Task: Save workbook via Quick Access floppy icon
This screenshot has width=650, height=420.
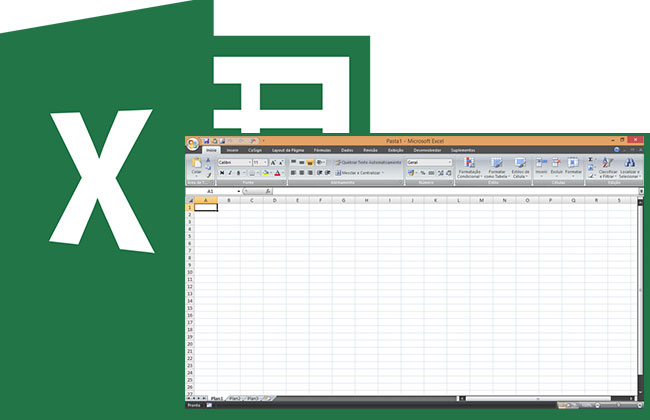Action: (x=206, y=141)
